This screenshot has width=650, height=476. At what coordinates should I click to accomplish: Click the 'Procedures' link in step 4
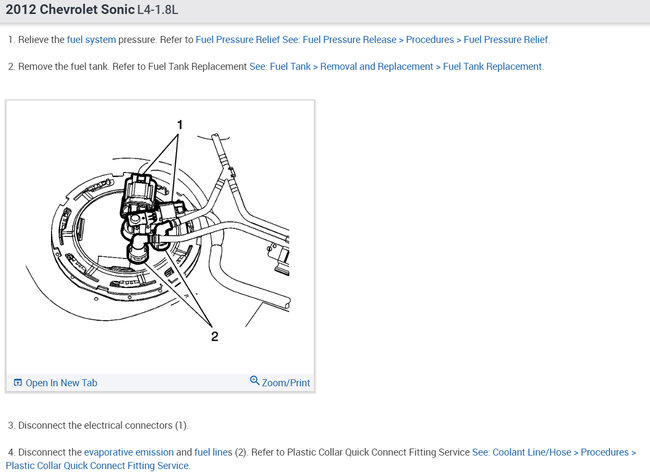(605, 452)
